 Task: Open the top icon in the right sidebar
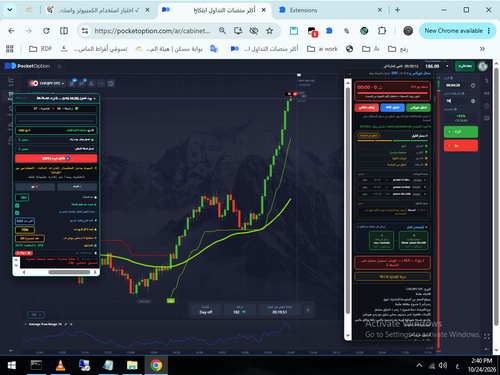pyautogui.click(x=487, y=80)
